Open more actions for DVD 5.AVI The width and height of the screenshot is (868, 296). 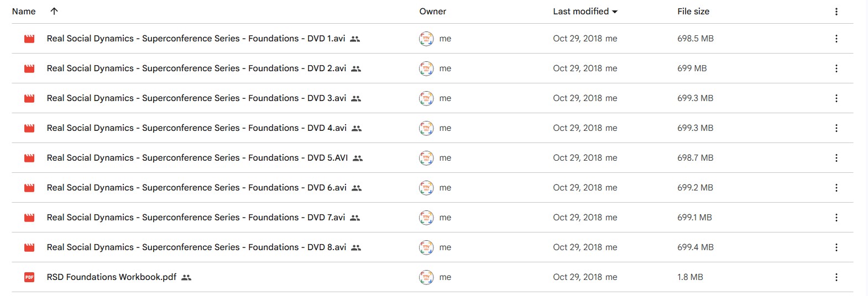(836, 158)
